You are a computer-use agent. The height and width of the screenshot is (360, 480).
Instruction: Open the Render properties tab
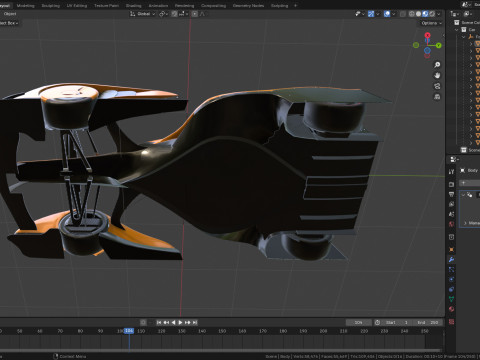pyautogui.click(x=451, y=184)
